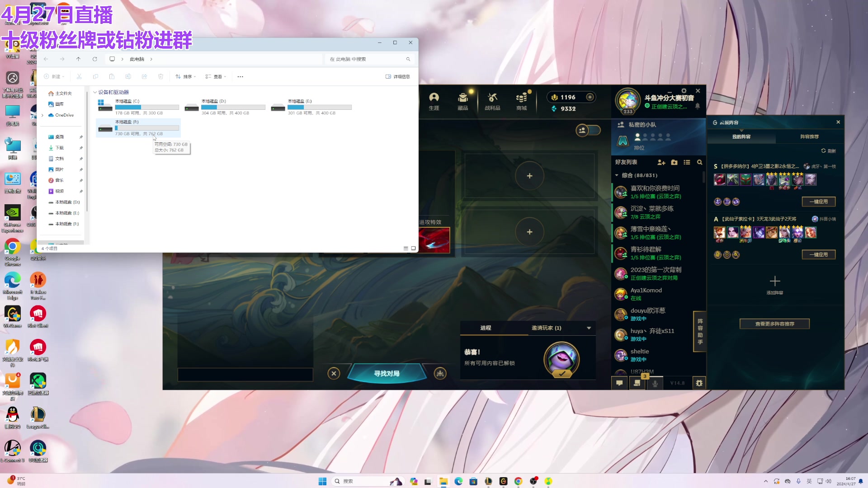The width and height of the screenshot is (868, 488).
Task: Click 查看更多阵容推荐 button
Action: coord(774,324)
